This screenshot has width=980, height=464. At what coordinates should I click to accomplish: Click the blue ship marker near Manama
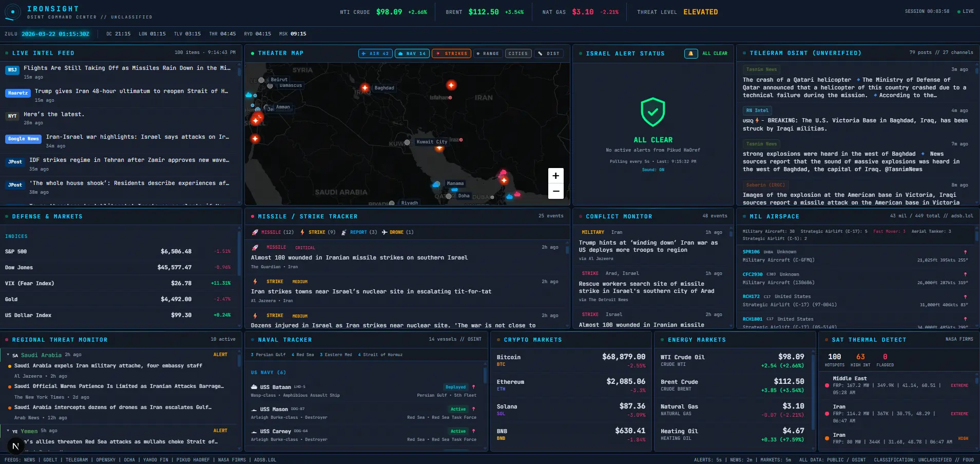point(436,184)
